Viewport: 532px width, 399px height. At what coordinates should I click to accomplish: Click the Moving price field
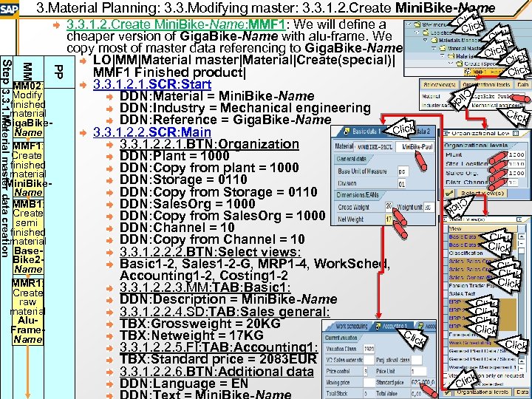(x=369, y=383)
